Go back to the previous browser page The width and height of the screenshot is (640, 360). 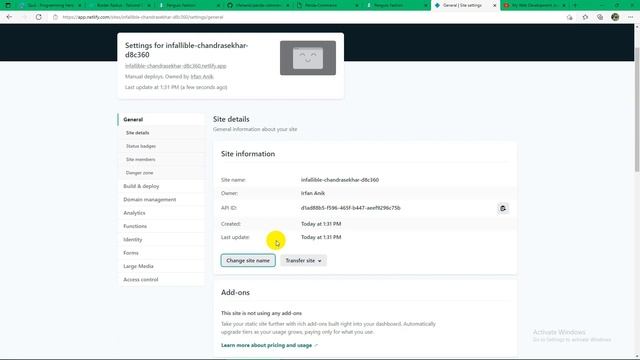tap(9, 17)
